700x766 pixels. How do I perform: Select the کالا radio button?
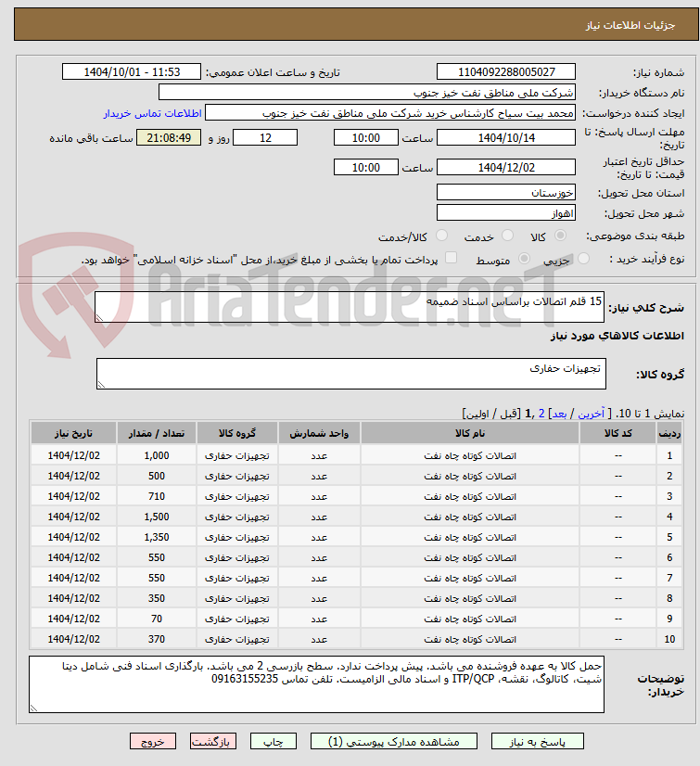pyautogui.click(x=560, y=236)
